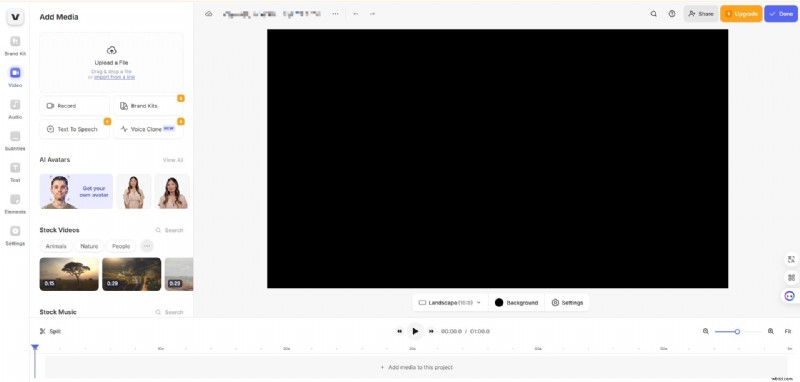This screenshot has height=382, width=800.
Task: Skip forward in playback
Action: [431, 332]
